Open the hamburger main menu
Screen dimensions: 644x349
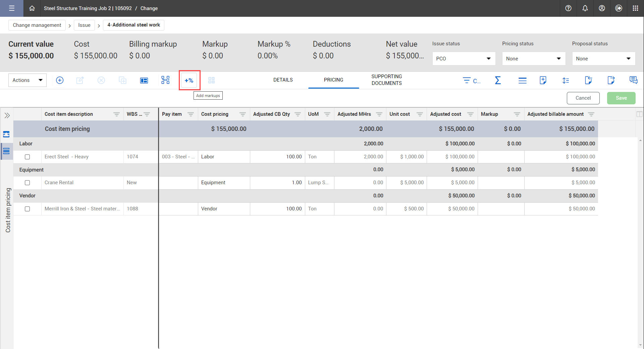(x=12, y=8)
